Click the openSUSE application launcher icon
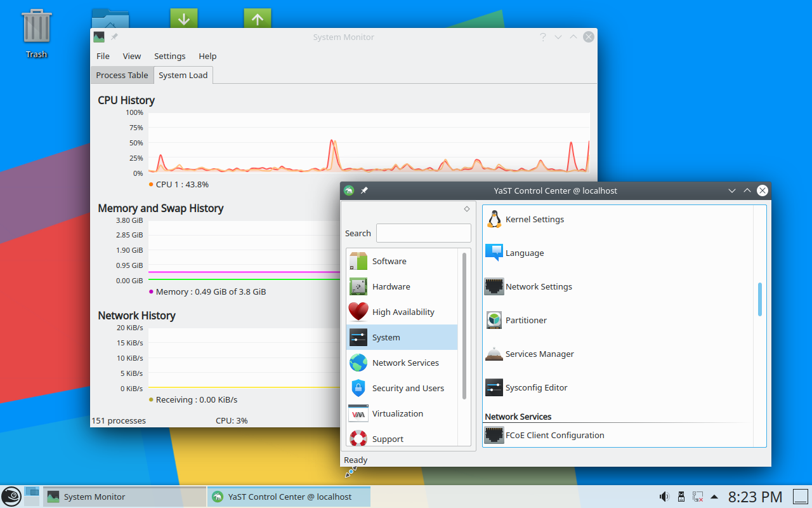 pyautogui.click(x=11, y=497)
